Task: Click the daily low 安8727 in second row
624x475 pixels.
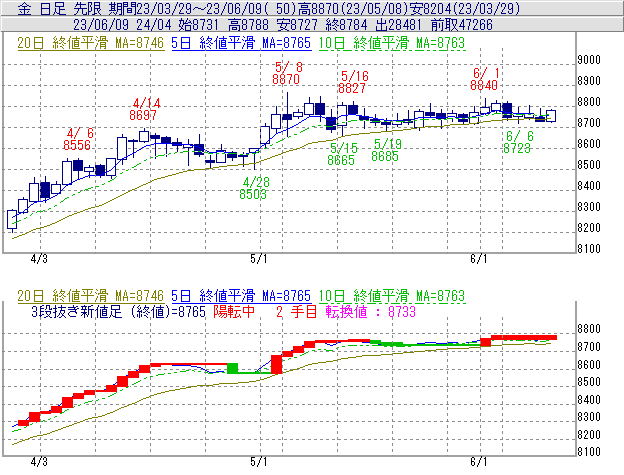Action: coord(297,25)
